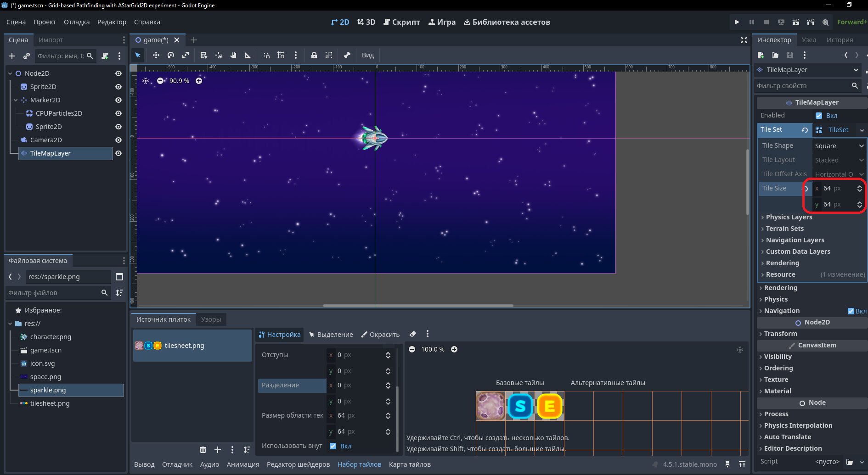Hide the Camera2D node visibility
Viewport: 868px width, 475px height.
(x=118, y=140)
